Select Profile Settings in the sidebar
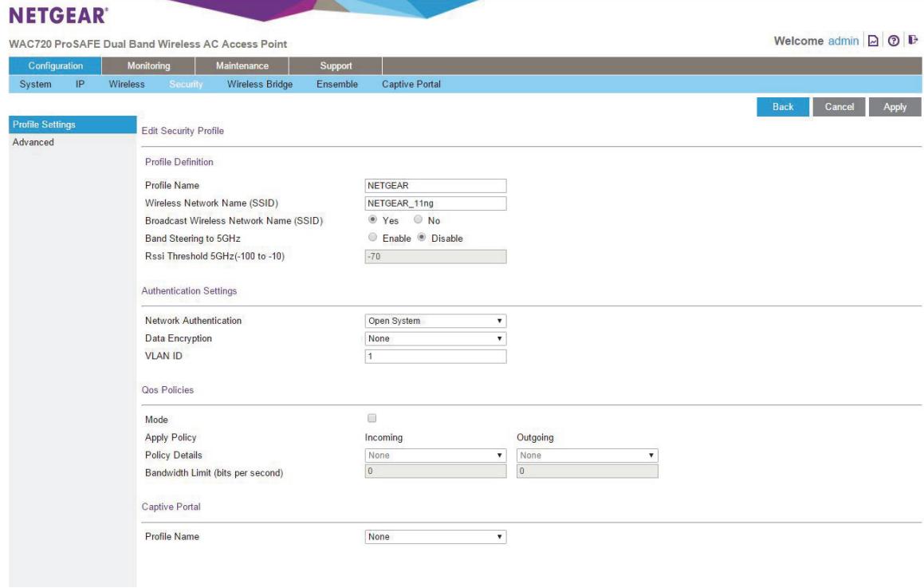Screen dimensions: 924x588 pos(73,124)
